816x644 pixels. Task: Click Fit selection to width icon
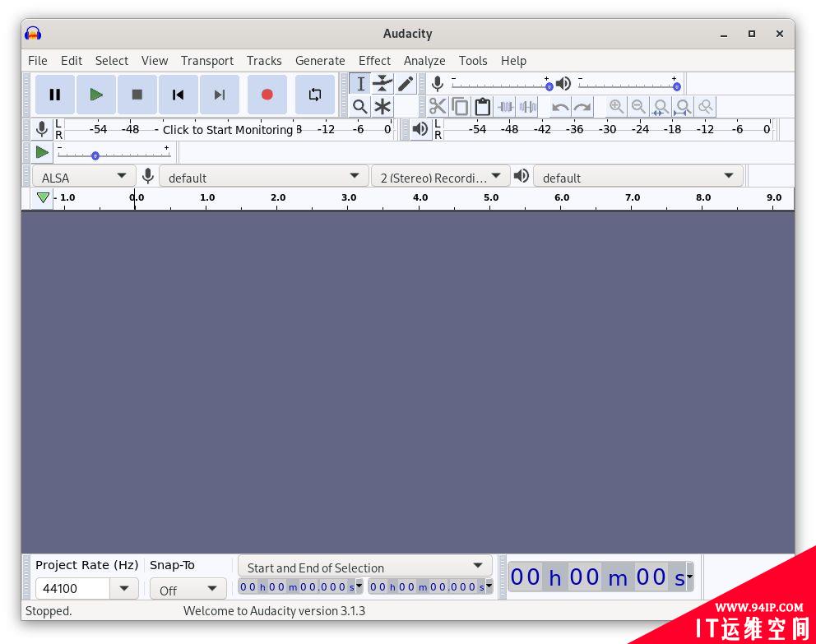pos(661,107)
